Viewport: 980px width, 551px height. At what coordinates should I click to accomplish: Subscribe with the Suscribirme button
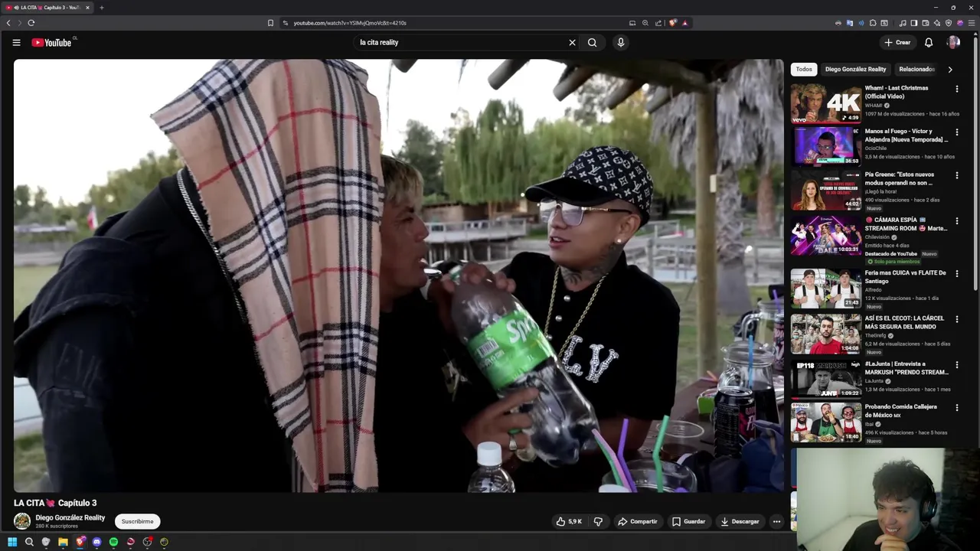tap(137, 521)
